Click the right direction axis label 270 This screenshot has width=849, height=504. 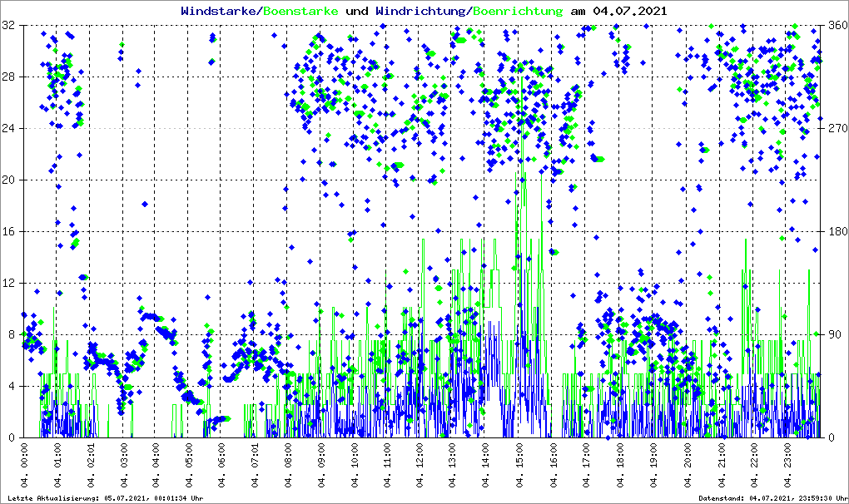pos(838,128)
